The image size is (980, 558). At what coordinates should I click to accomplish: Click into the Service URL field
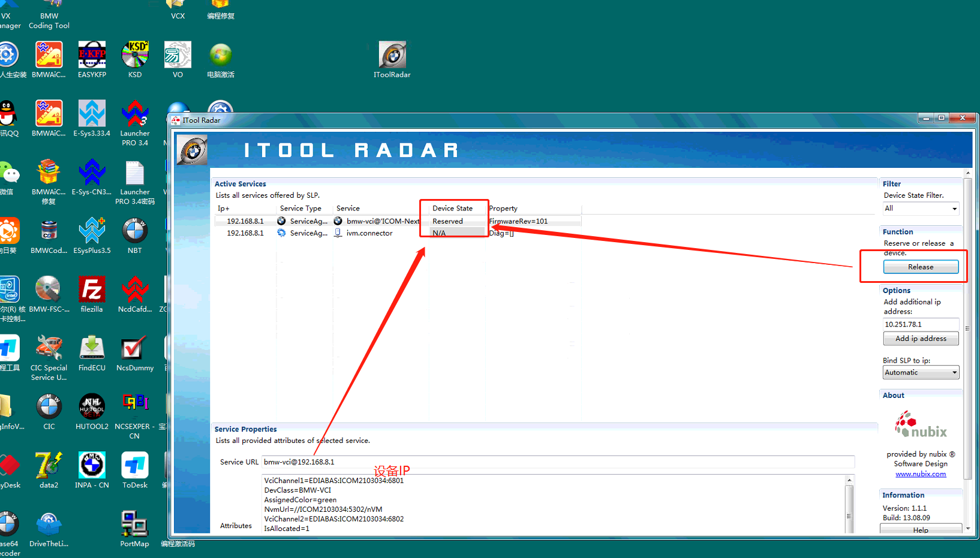[x=558, y=462]
